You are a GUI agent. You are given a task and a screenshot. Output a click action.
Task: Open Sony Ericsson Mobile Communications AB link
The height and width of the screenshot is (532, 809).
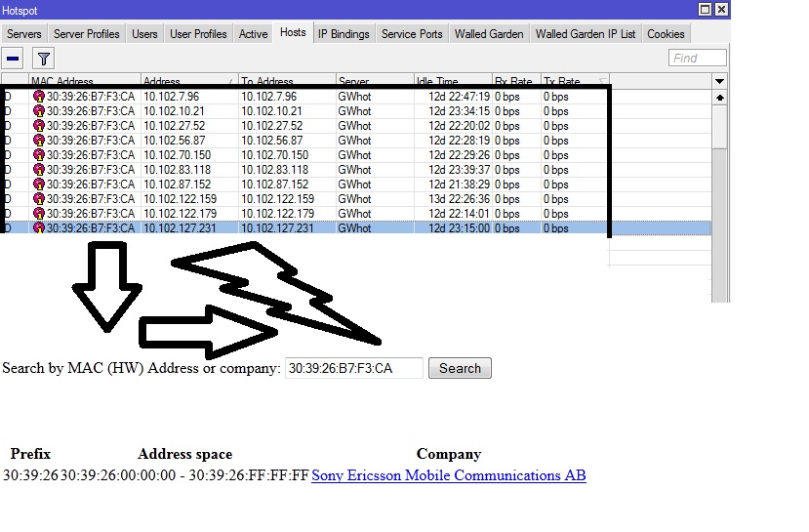[449, 475]
